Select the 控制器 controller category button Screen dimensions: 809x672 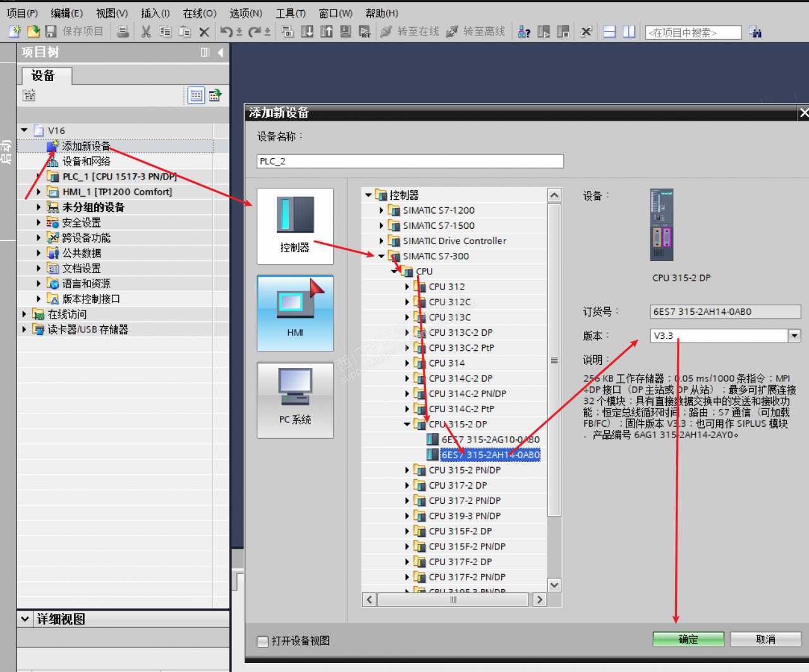click(x=295, y=226)
